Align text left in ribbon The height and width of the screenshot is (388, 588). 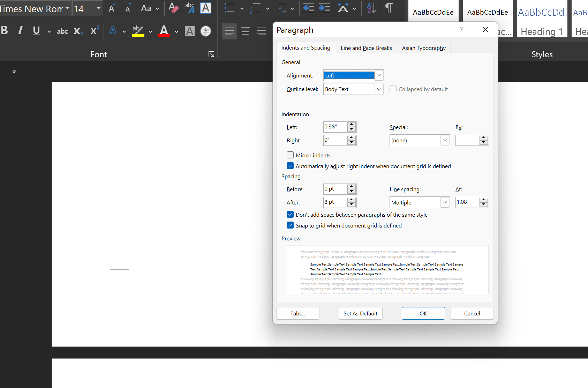click(x=229, y=31)
